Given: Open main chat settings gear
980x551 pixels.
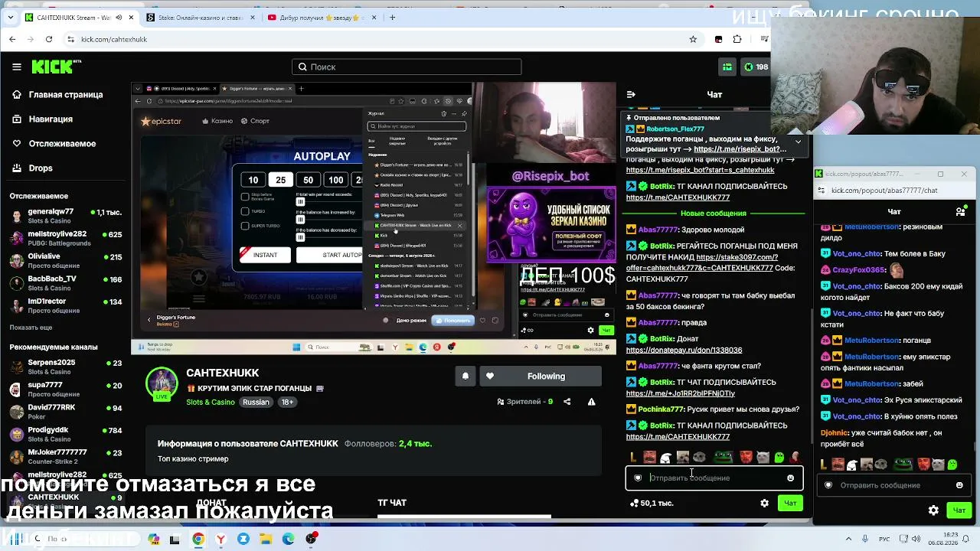Looking at the screenshot, I should point(764,503).
